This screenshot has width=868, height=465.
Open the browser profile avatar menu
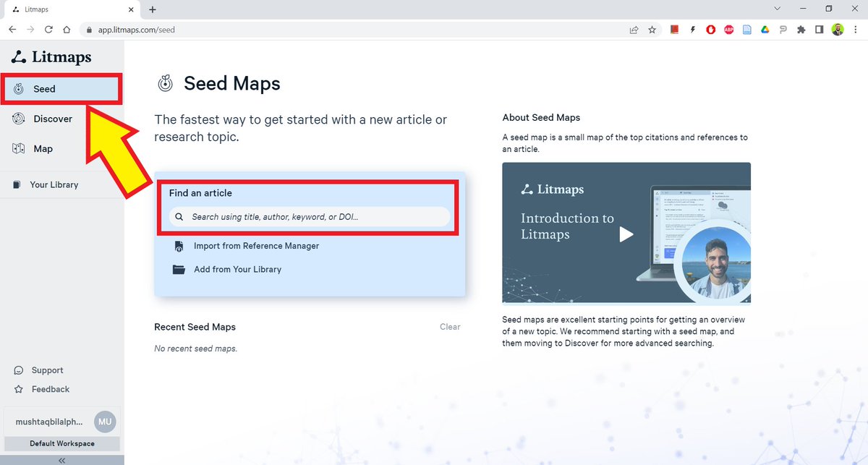pyautogui.click(x=838, y=30)
